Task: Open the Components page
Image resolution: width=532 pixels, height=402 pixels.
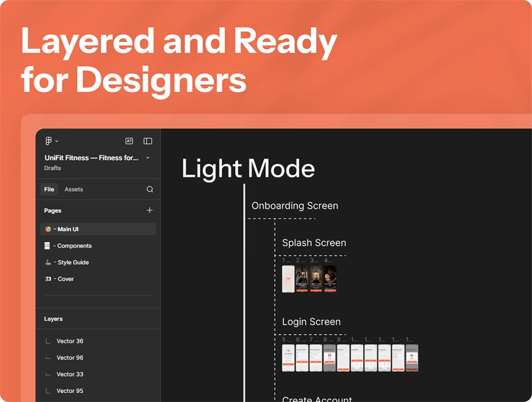Action: coord(74,246)
